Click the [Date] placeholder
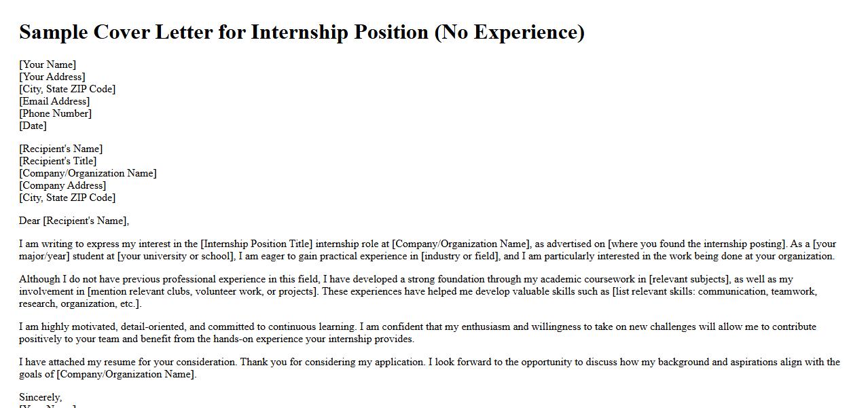 coord(33,126)
